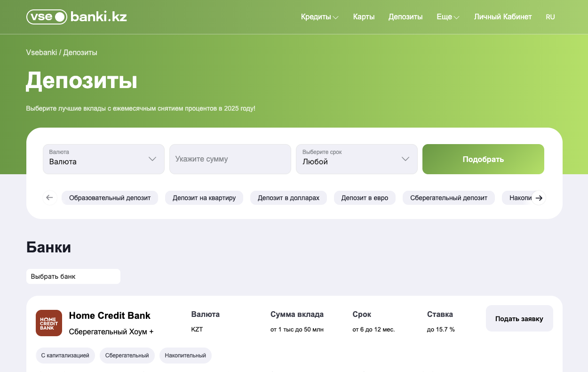The image size is (588, 372).
Task: Open the Карты menu item
Action: tap(364, 17)
